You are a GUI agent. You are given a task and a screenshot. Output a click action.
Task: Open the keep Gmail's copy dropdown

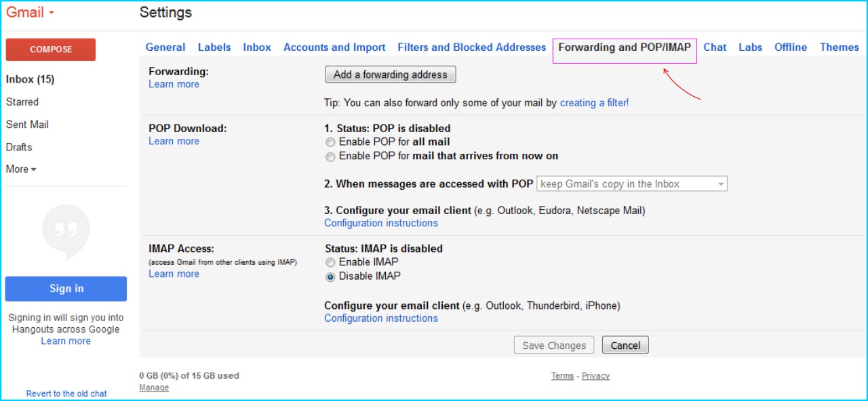[632, 184]
